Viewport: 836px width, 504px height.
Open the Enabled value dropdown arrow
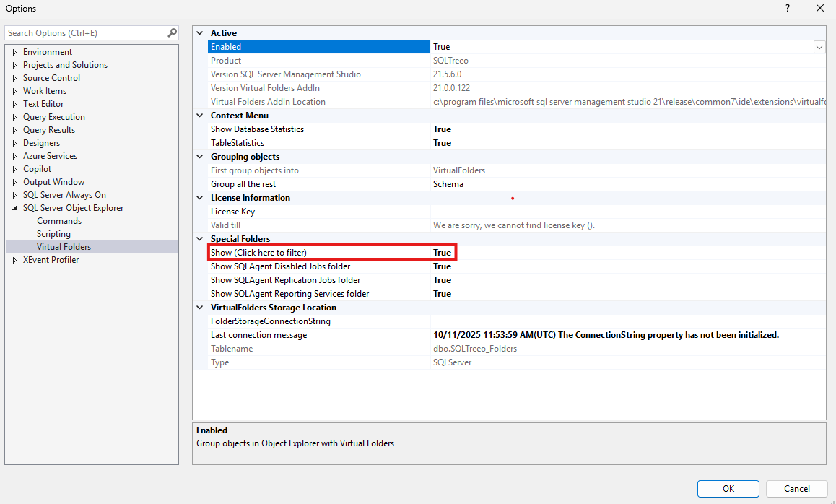pyautogui.click(x=819, y=47)
